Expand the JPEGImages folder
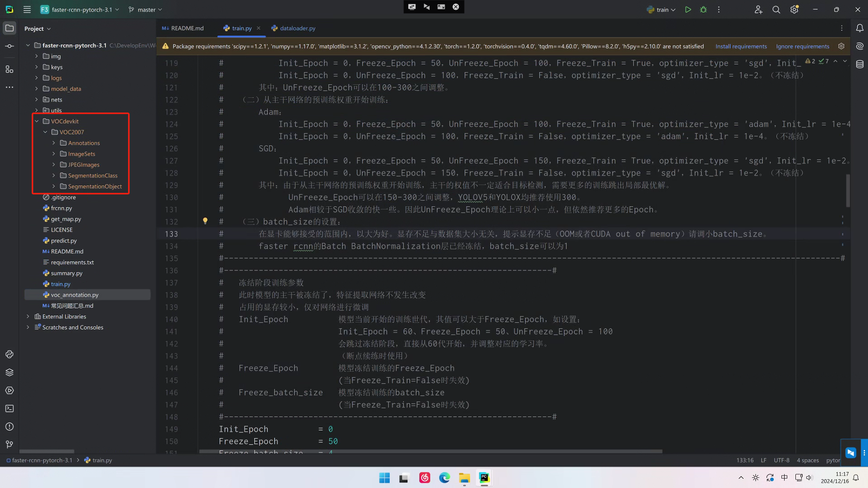 [x=54, y=165]
